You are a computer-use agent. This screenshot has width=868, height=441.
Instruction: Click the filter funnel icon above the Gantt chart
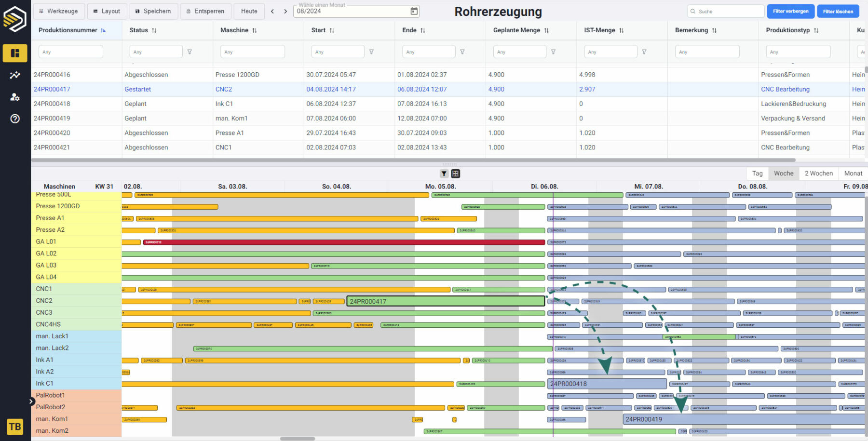click(x=443, y=173)
